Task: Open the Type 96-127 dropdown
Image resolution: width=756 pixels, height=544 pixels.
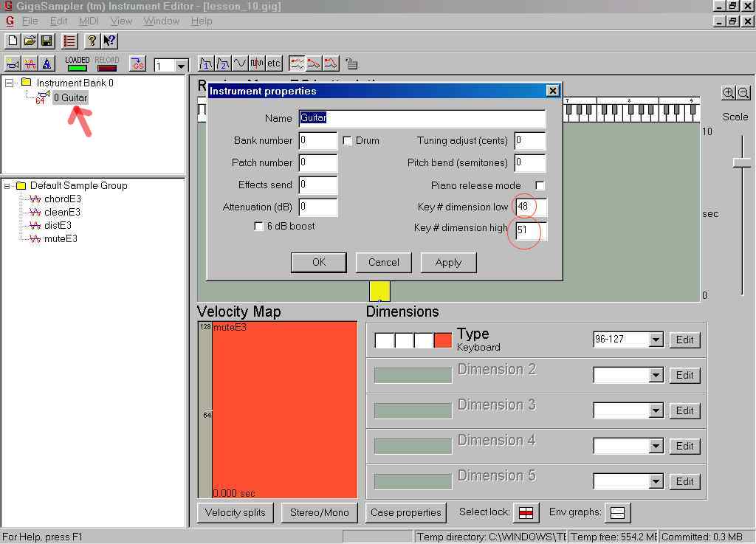Action: point(656,340)
